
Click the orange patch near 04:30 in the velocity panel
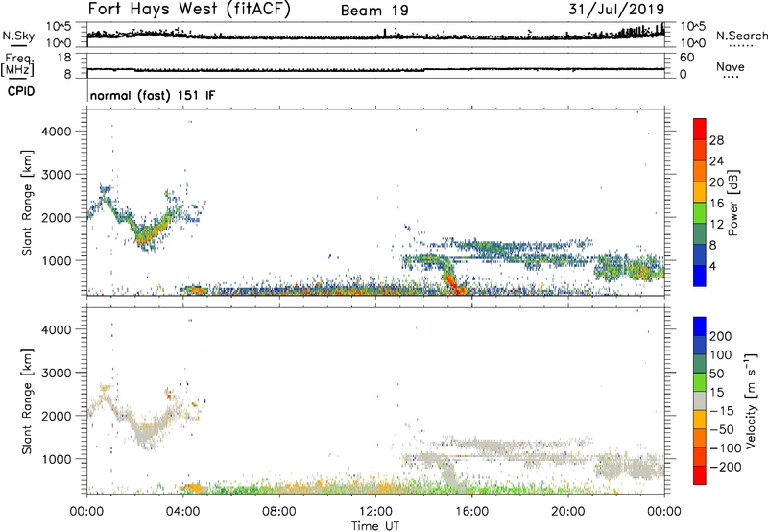point(193,488)
